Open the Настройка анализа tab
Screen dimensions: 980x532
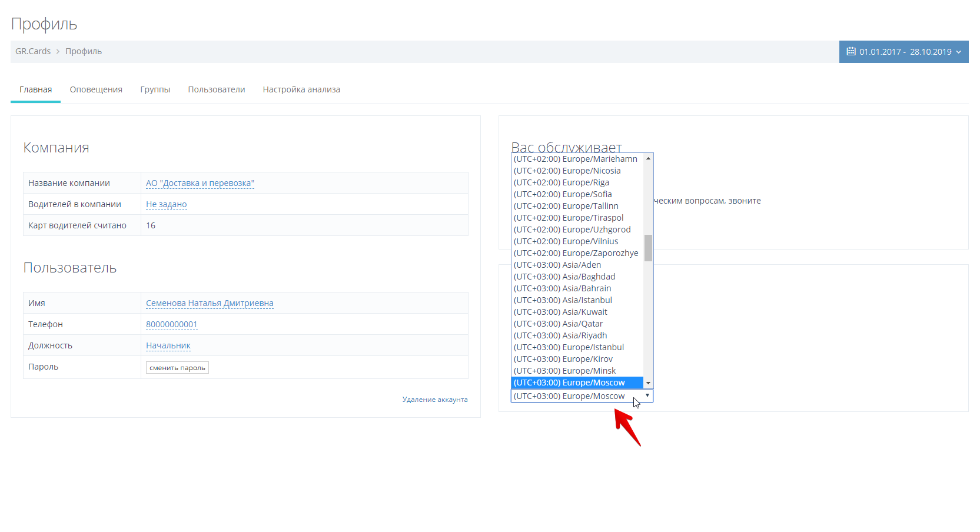click(x=301, y=89)
